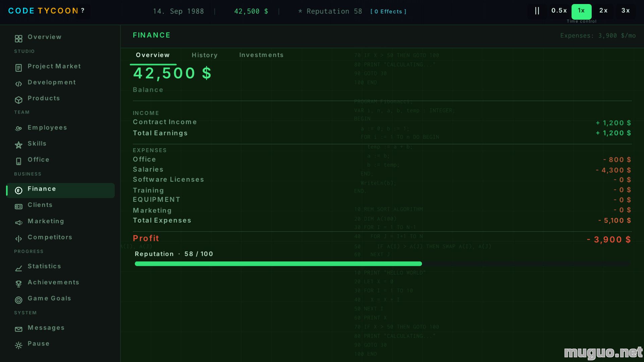
Task: Open the Achievements menu item
Action: click(53, 283)
